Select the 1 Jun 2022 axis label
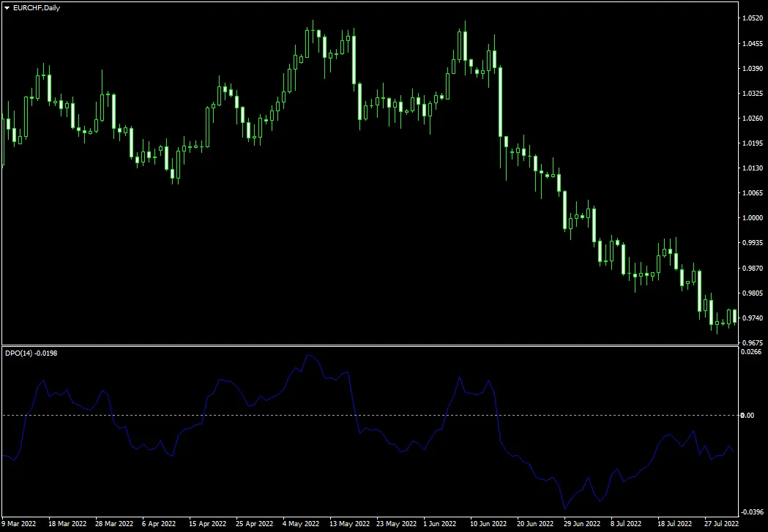 pyautogui.click(x=439, y=524)
